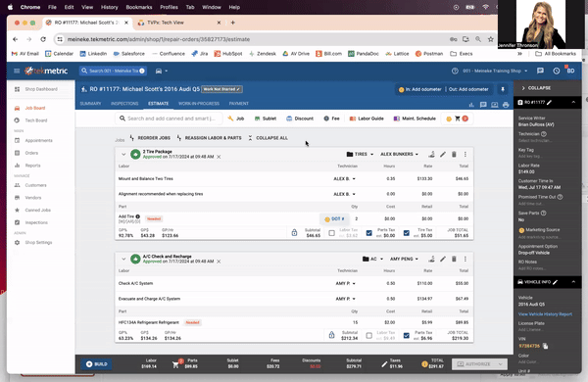
Task: Open Salesforce bookmark
Action: pos(129,54)
